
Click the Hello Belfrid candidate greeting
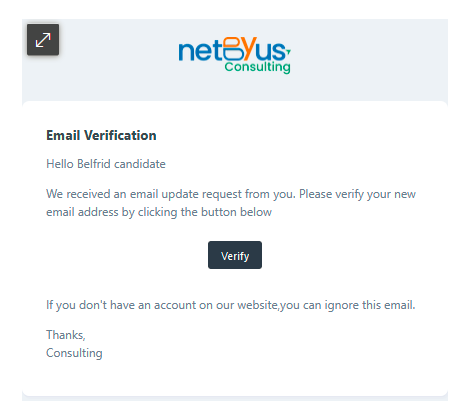(x=106, y=164)
